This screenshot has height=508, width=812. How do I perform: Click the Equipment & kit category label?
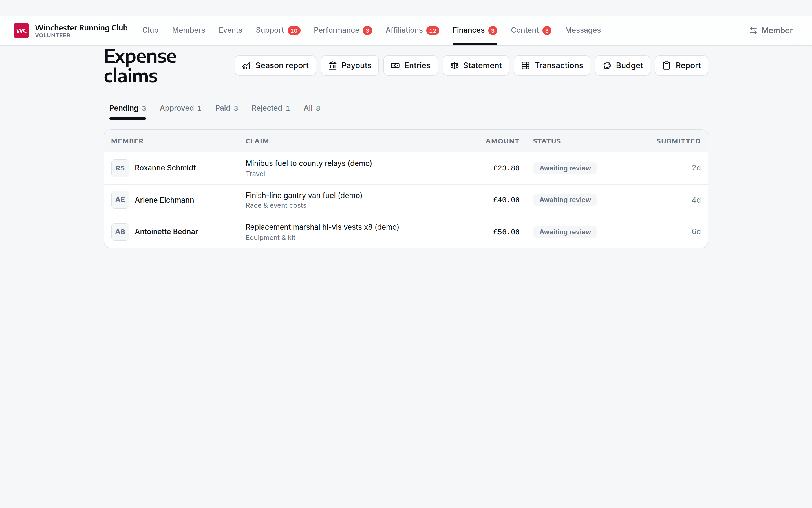coord(270,238)
